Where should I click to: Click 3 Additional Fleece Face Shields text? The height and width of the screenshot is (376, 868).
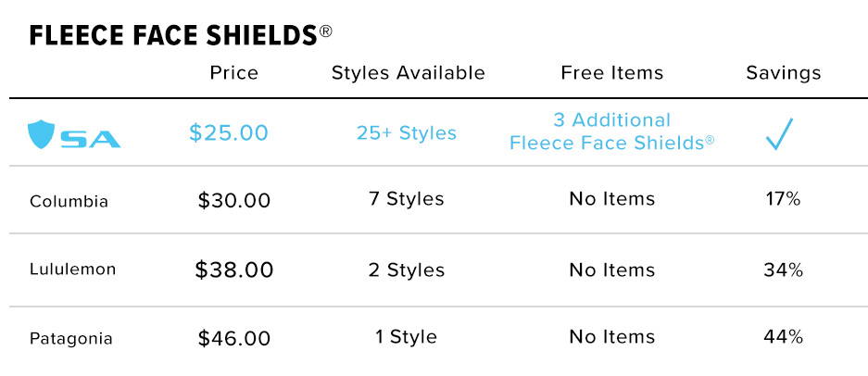click(x=611, y=132)
